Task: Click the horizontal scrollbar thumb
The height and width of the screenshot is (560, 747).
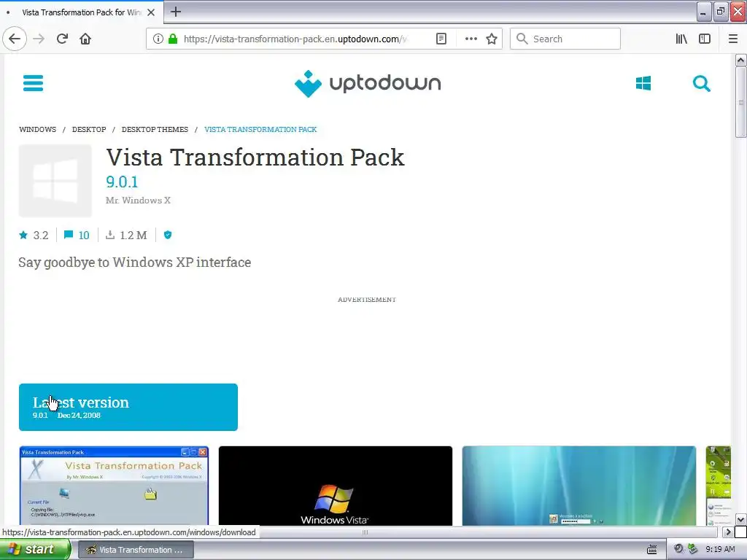Action: [x=365, y=532]
